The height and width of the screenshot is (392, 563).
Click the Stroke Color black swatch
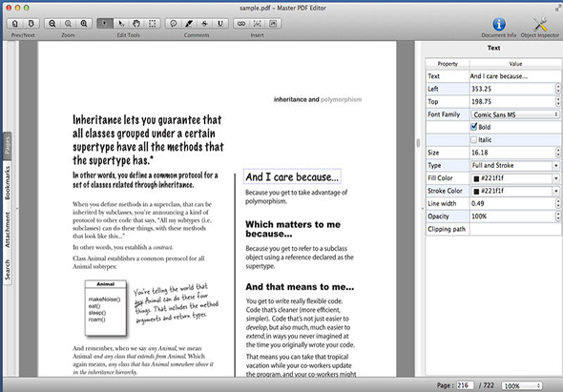pos(476,192)
